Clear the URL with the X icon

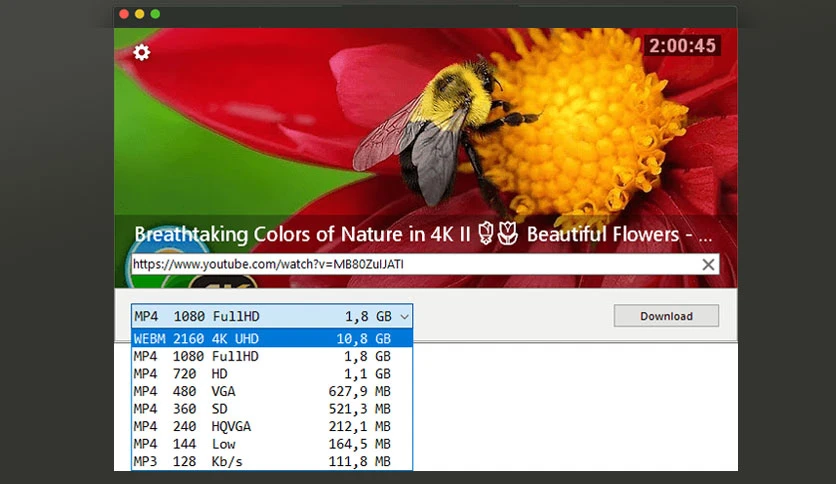pyautogui.click(x=708, y=264)
